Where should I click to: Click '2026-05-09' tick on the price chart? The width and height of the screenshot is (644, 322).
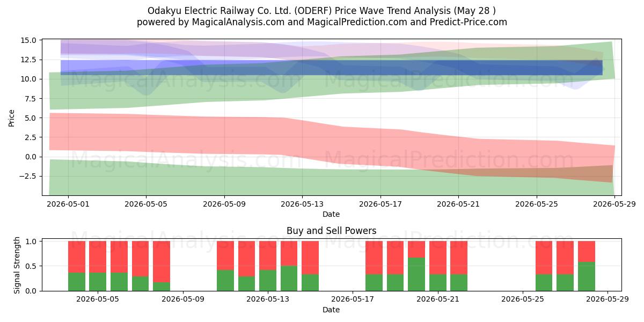tap(224, 204)
